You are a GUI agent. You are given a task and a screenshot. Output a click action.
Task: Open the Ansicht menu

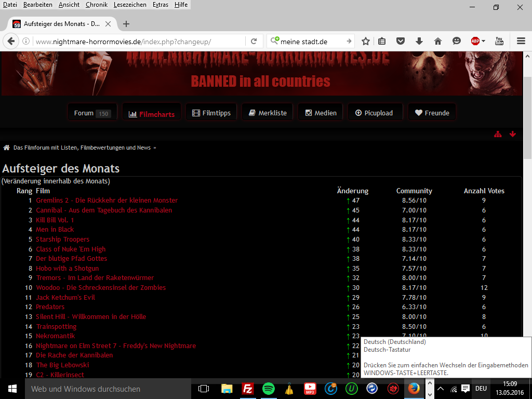(x=69, y=5)
